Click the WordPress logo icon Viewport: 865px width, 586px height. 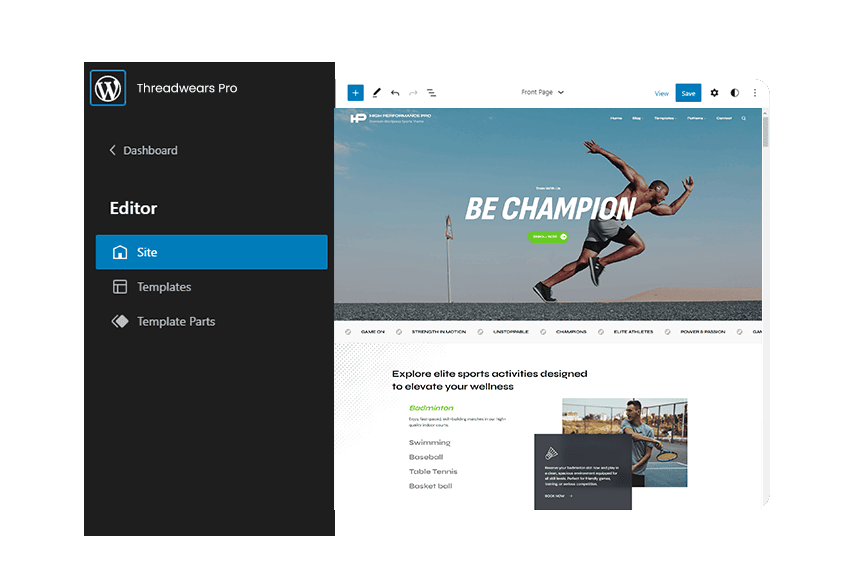[x=108, y=88]
